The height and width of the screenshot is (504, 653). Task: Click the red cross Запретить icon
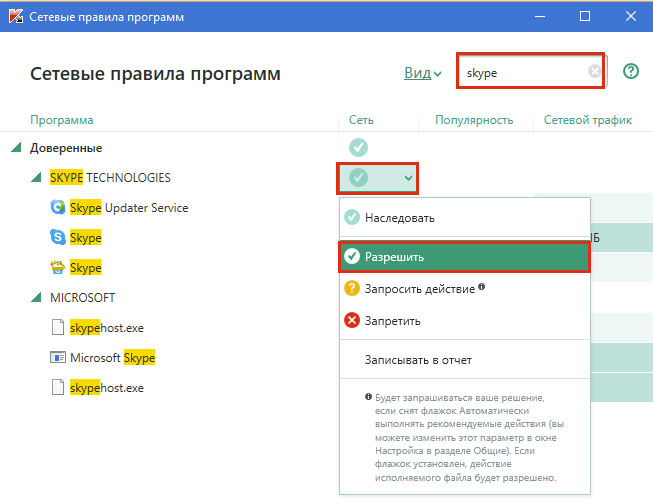pyautogui.click(x=352, y=320)
